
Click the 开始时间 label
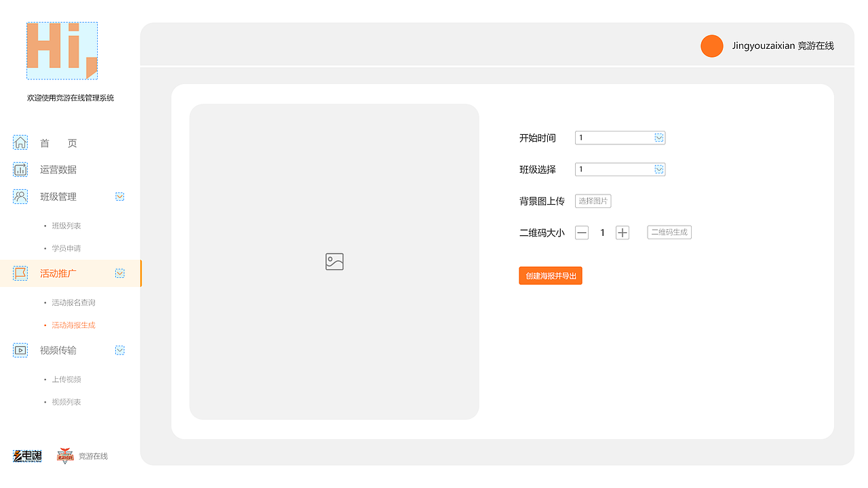[x=538, y=138]
